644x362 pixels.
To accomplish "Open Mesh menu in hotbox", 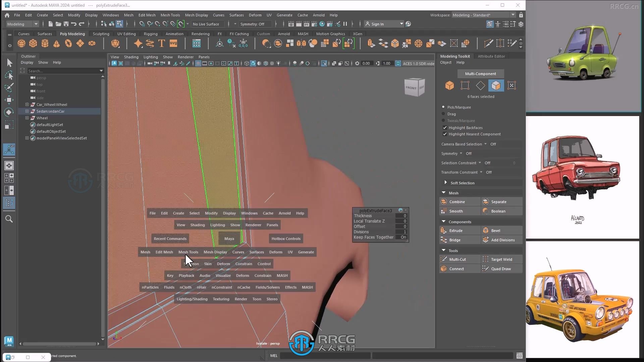I will [x=145, y=252].
